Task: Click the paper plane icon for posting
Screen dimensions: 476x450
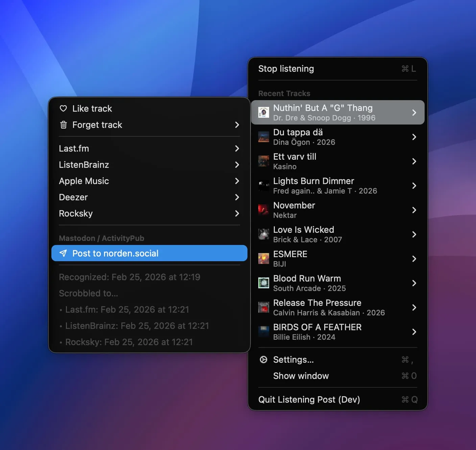Action: pos(64,253)
